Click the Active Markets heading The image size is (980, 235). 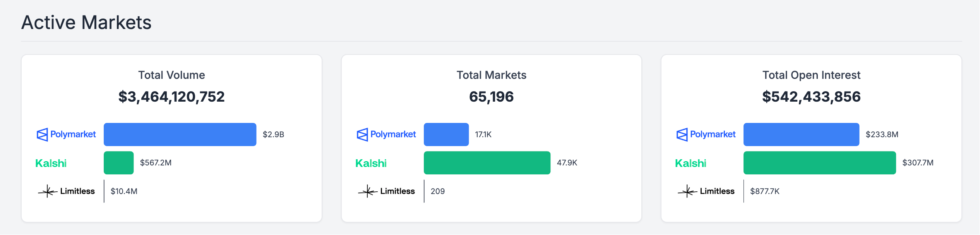point(86,22)
